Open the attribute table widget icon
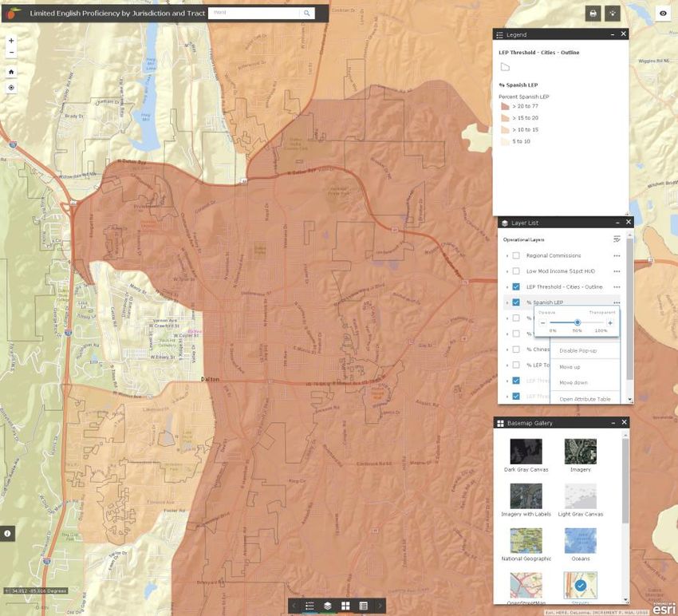This screenshot has height=616, width=678. (x=363, y=606)
